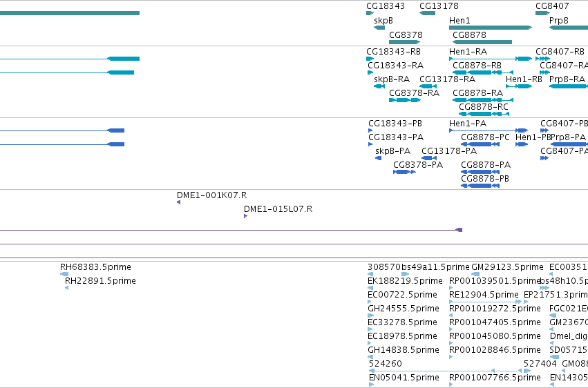Image resolution: width=588 pixels, height=388 pixels.
Task: Select protein Hen1-PA label
Action: point(468,124)
